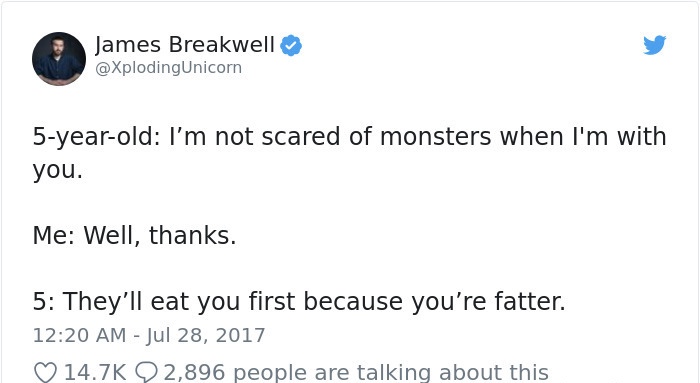Screen dimensions: 700x383
Task: Click the 'Me: Well, thanks.' line
Action: pos(134,235)
